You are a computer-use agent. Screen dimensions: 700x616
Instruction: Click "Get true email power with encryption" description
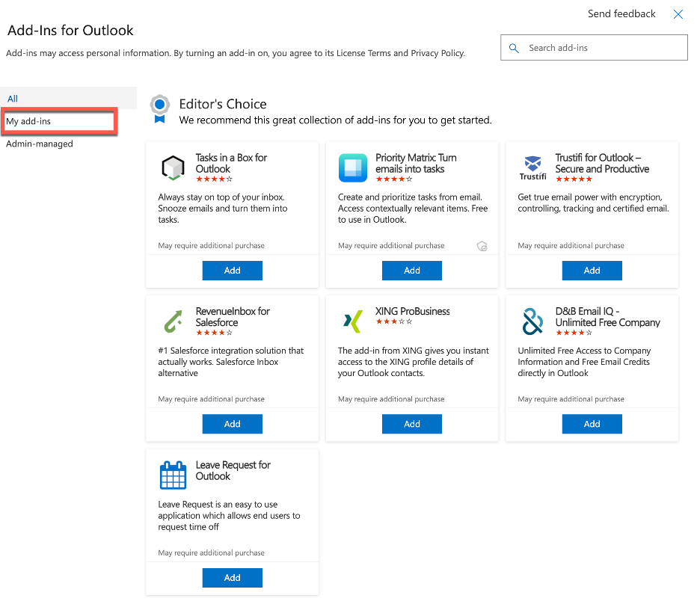click(593, 203)
